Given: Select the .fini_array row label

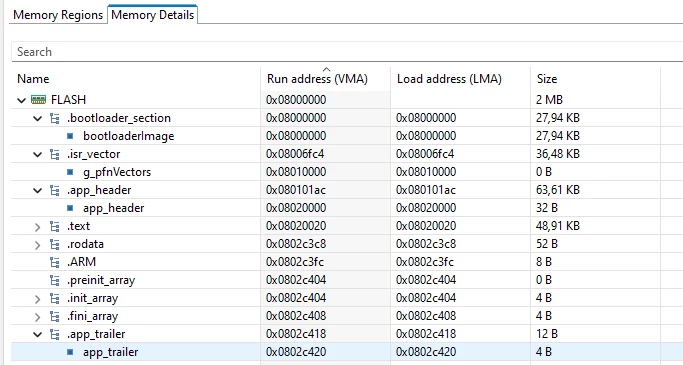Looking at the screenshot, I should pos(93,316).
